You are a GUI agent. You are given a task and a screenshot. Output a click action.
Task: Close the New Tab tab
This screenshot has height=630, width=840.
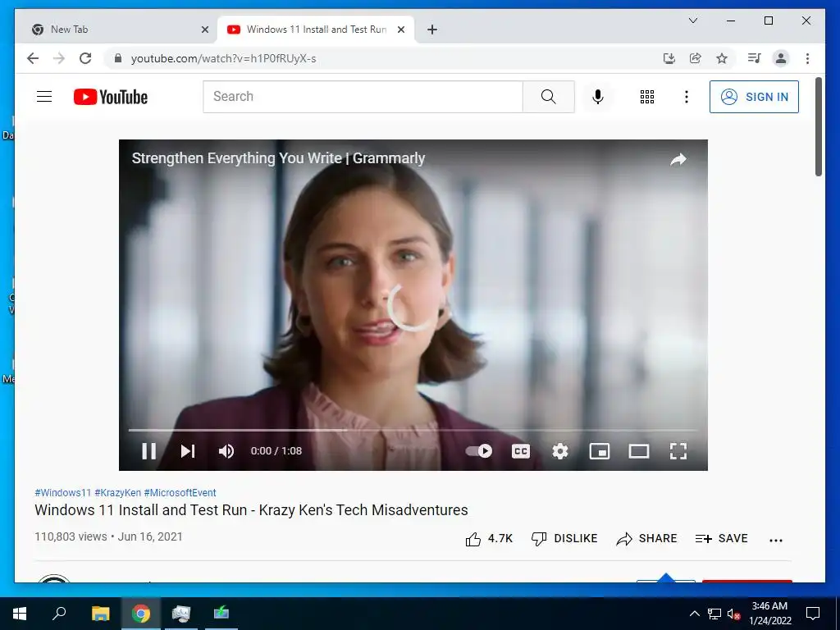204,30
